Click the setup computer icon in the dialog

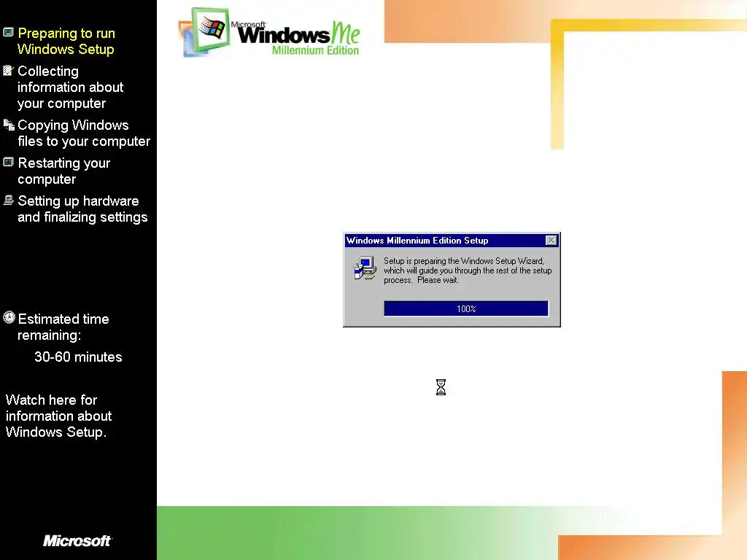365,268
